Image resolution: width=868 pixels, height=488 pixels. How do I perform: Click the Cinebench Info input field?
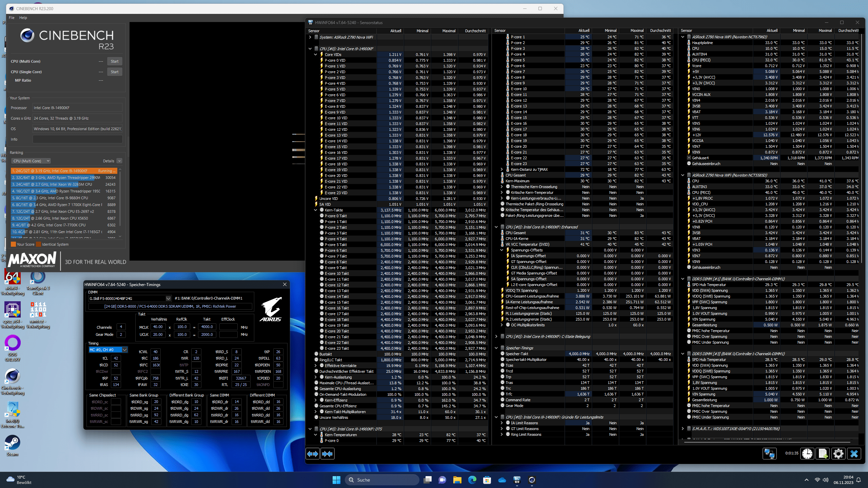coord(77,139)
